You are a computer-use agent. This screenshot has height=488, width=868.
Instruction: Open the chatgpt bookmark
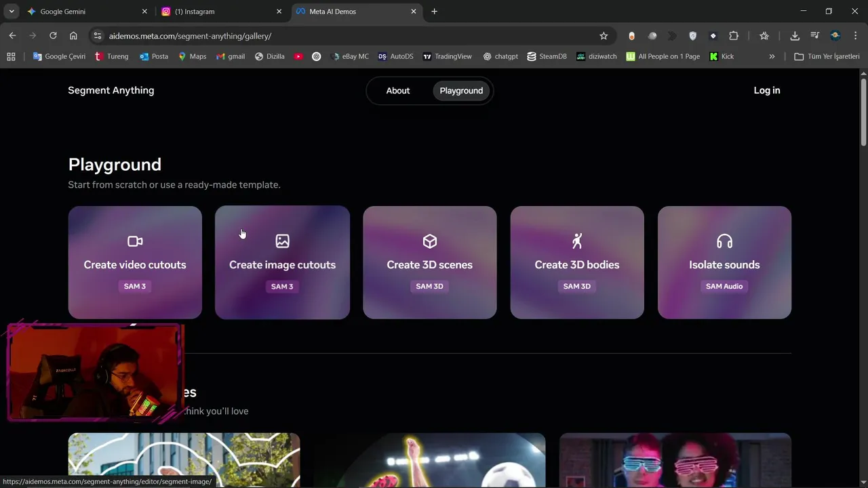click(500, 56)
